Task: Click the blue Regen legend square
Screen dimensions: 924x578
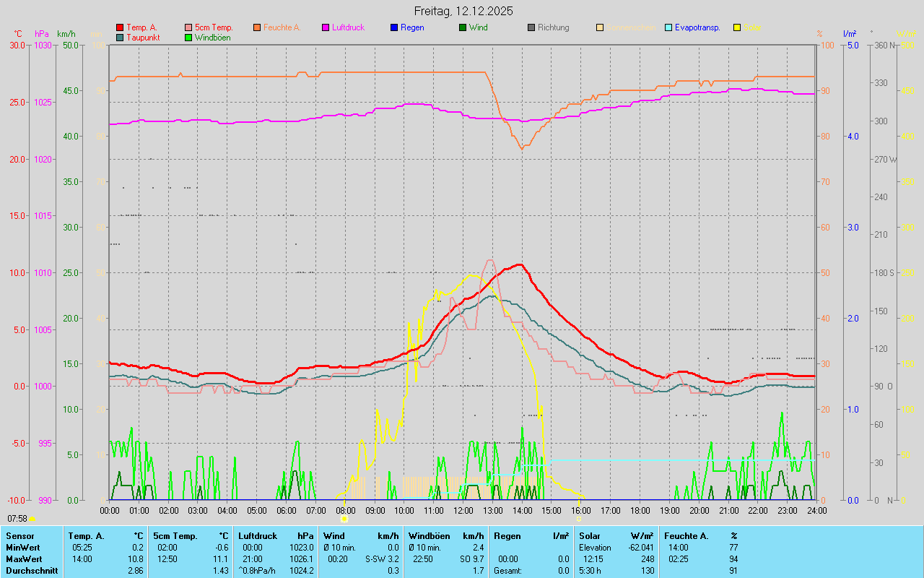Action: click(394, 27)
